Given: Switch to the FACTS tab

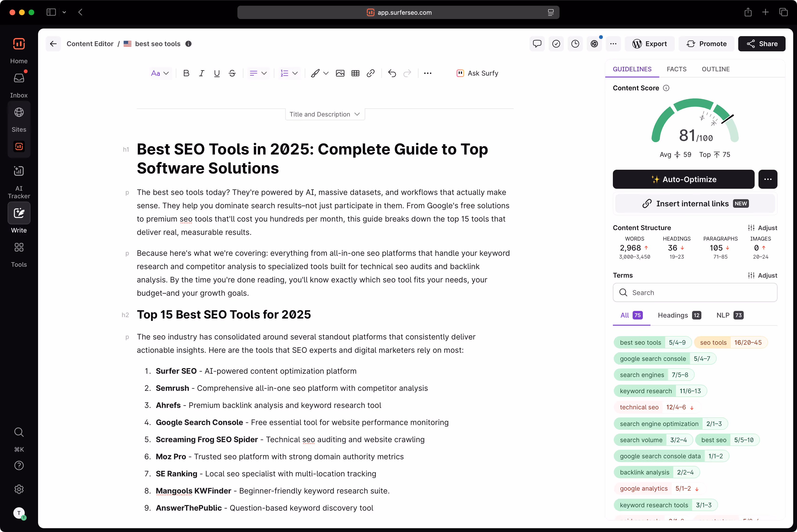Looking at the screenshot, I should click(676, 69).
